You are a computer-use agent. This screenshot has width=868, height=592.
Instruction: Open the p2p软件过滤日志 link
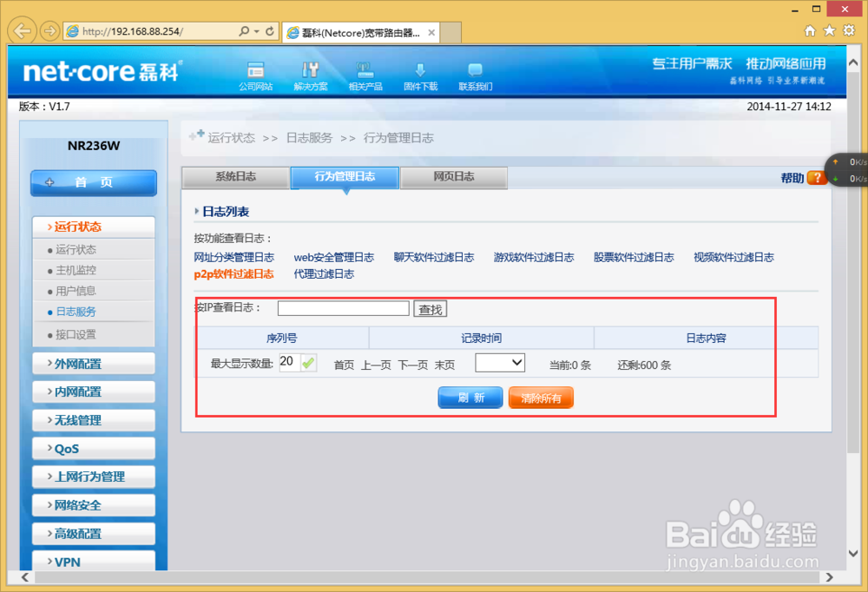[x=233, y=273]
